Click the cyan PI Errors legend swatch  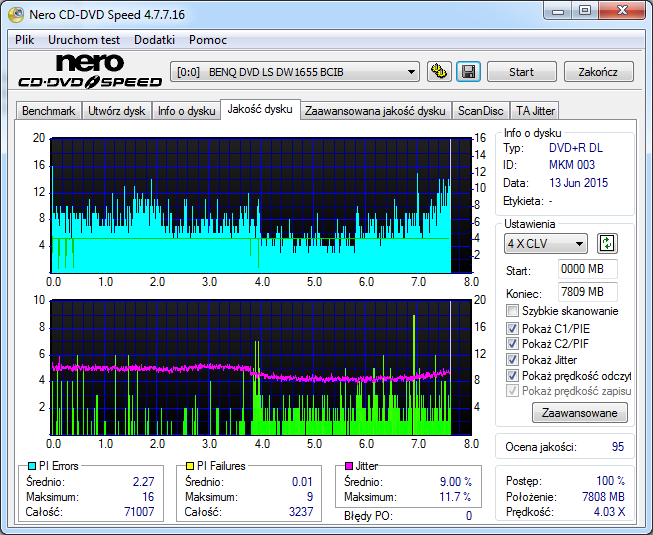pos(32,466)
